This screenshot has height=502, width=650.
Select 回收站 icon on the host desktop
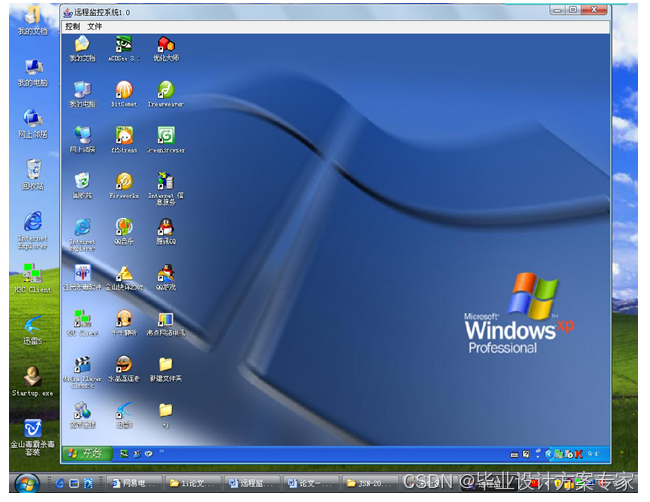coord(33,175)
